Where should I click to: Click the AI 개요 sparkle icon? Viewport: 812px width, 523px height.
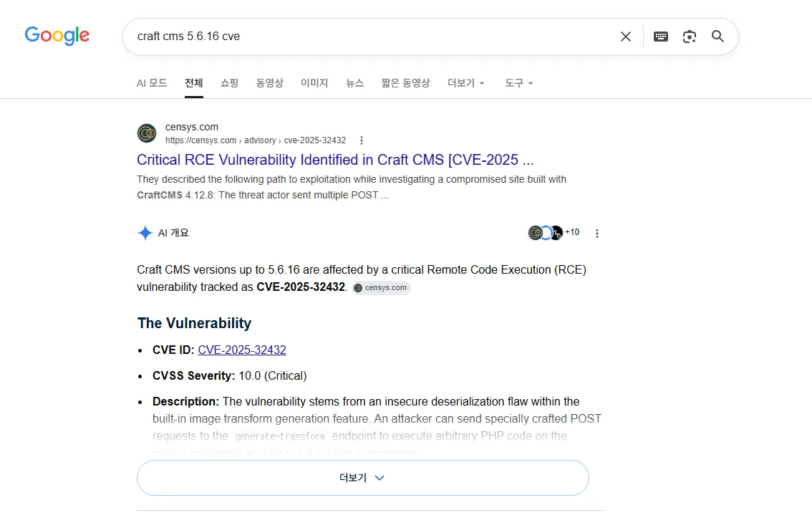coord(145,233)
